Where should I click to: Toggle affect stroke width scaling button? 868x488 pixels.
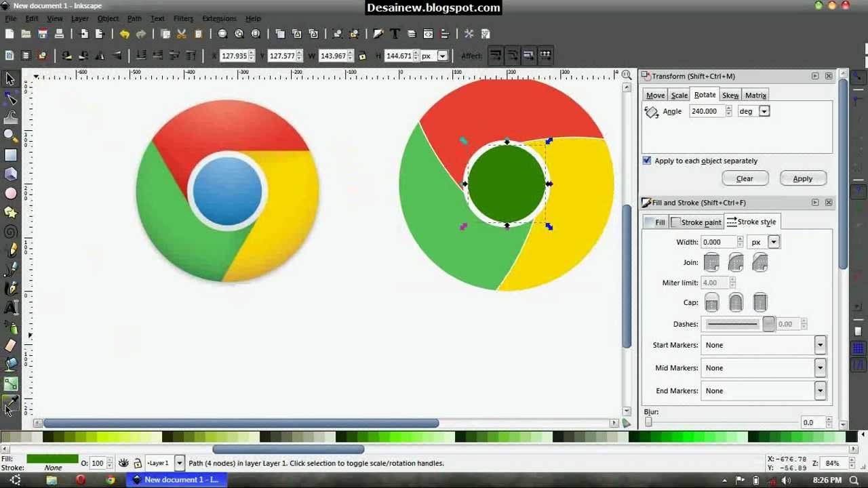[496, 56]
